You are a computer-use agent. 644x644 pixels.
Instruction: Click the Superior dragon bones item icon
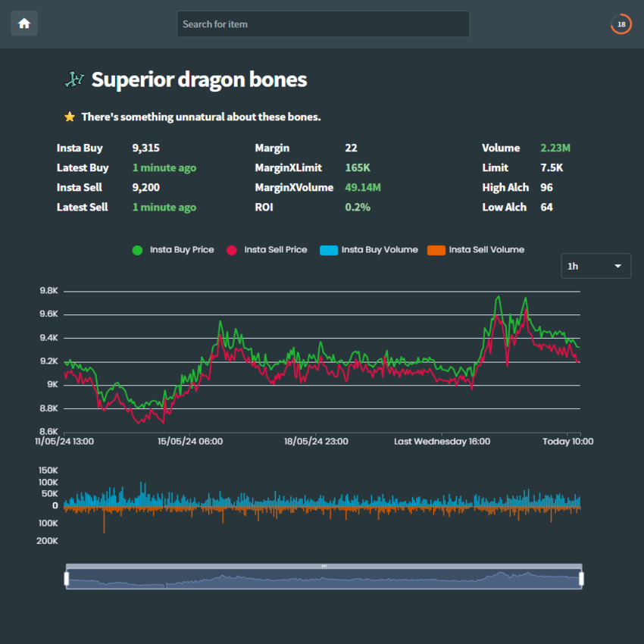coord(73,79)
